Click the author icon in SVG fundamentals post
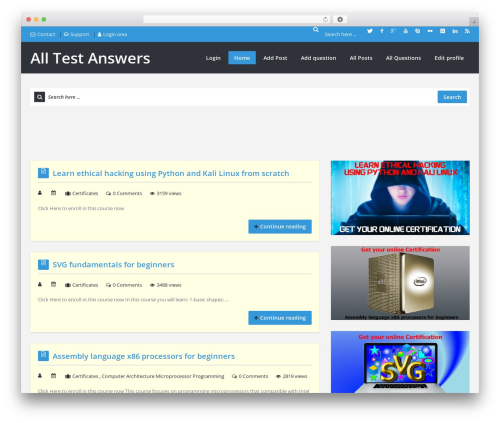Screen dimensions: 500x423 (x=40, y=284)
